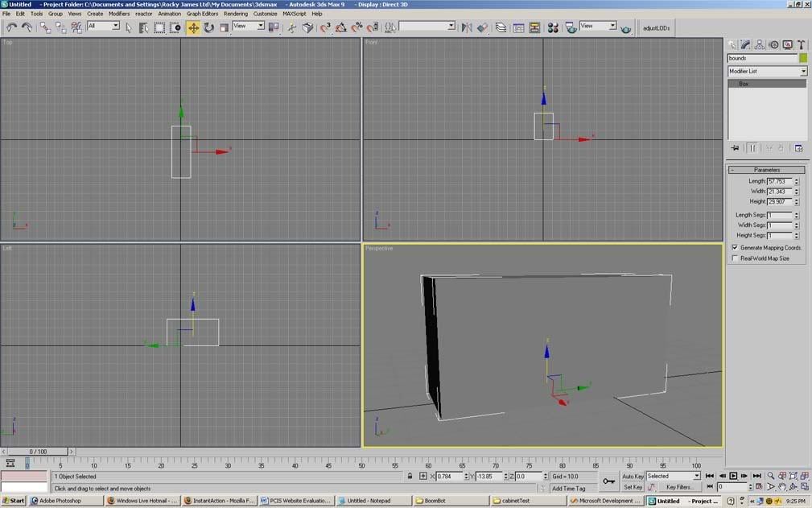Open the Rendering menu

coord(236,14)
